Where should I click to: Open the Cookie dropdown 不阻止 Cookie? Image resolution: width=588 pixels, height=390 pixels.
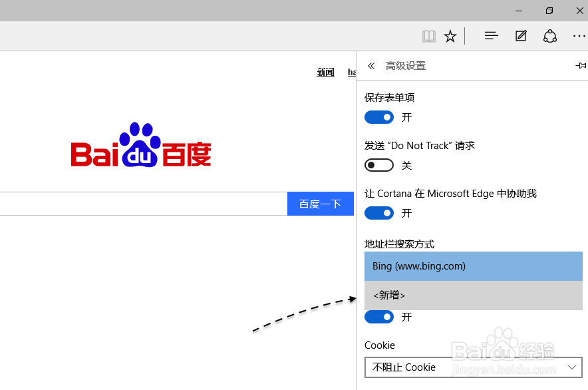(x=473, y=367)
